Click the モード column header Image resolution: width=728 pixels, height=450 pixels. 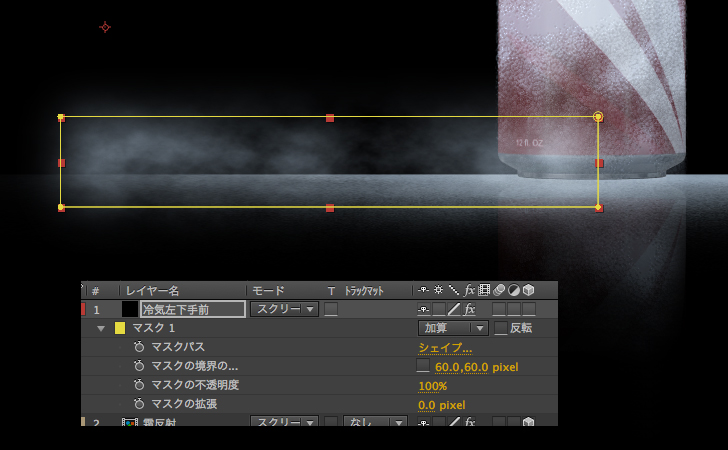pos(268,291)
